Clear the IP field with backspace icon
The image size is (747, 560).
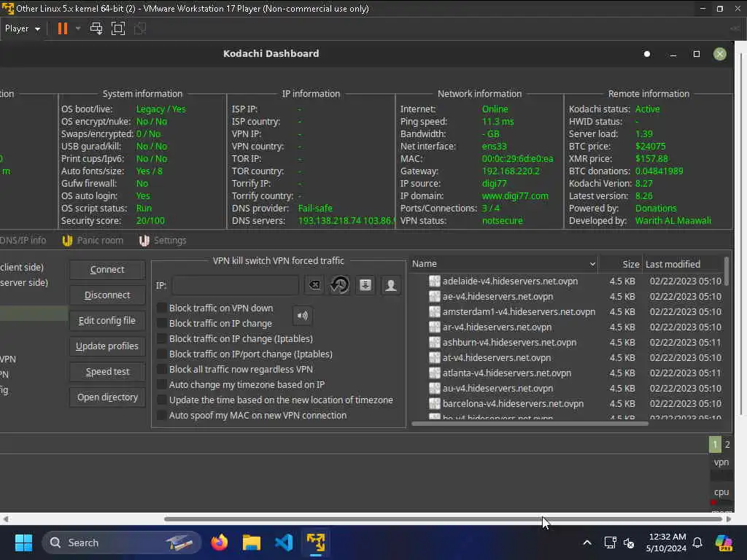pyautogui.click(x=314, y=285)
